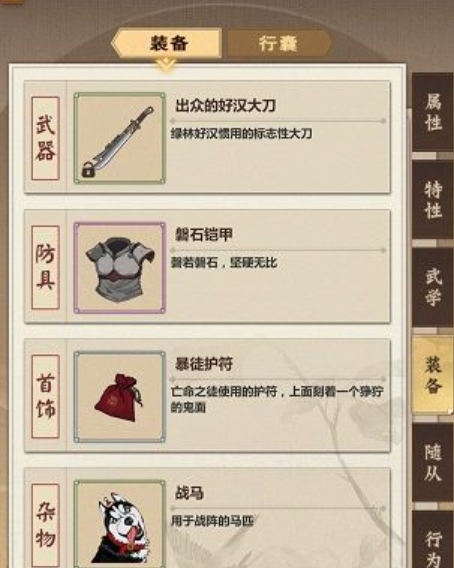This screenshot has height=568, width=454.
Task: Open the 特性 side tab
Action: (433, 200)
